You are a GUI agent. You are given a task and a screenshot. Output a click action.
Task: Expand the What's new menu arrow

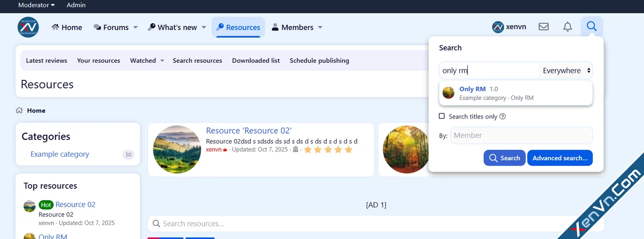(x=204, y=28)
